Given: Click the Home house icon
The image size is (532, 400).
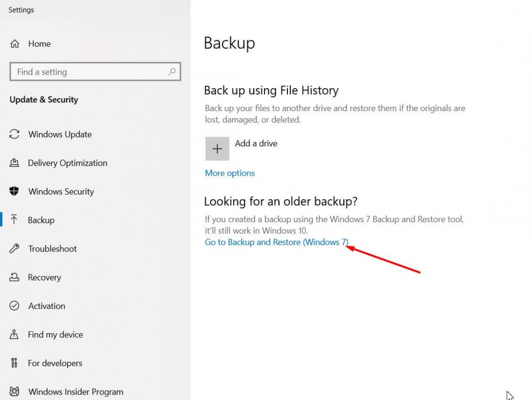Looking at the screenshot, I should (14, 44).
